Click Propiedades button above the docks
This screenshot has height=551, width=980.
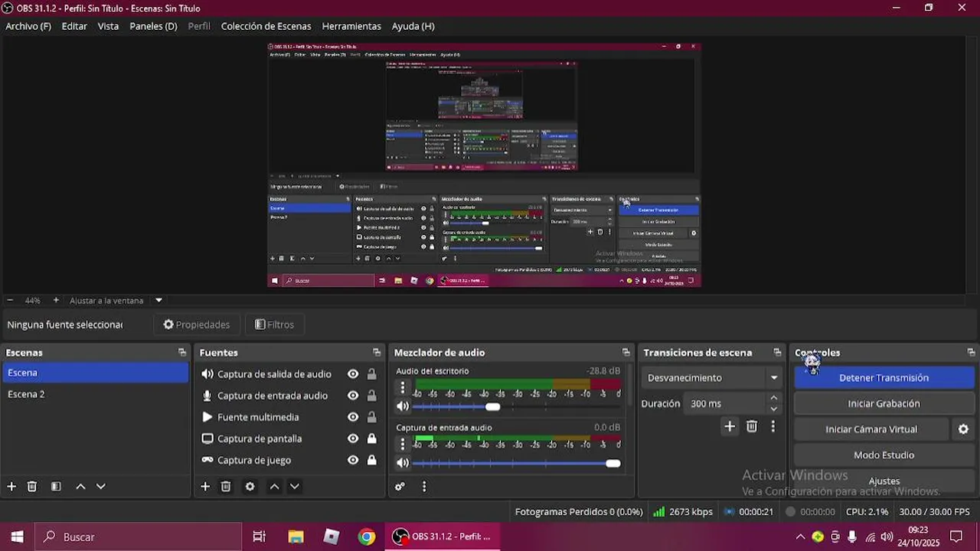click(x=197, y=324)
